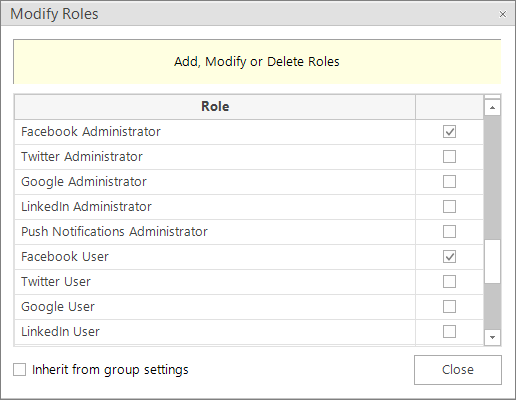
Task: Click the Role column header
Action: (x=215, y=107)
